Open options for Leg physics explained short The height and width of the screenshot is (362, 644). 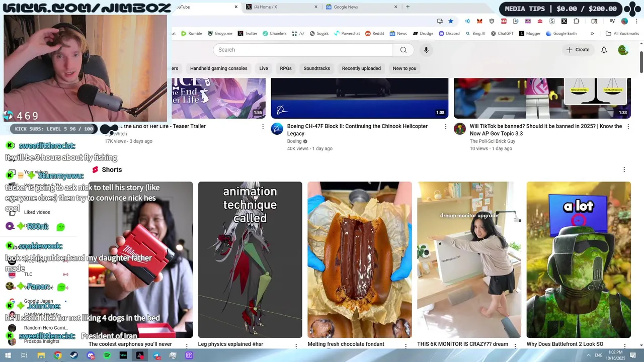(296, 346)
